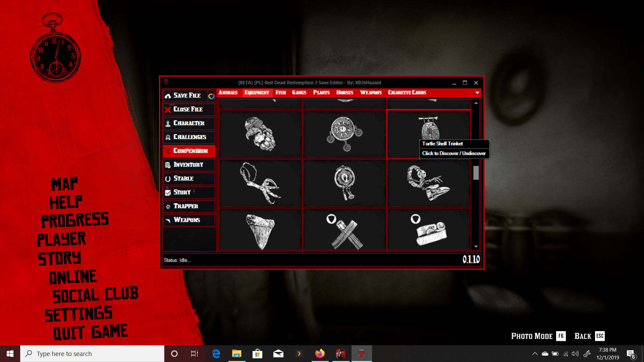Switch to the Fish tab
The height and width of the screenshot is (362, 644).
[281, 93]
